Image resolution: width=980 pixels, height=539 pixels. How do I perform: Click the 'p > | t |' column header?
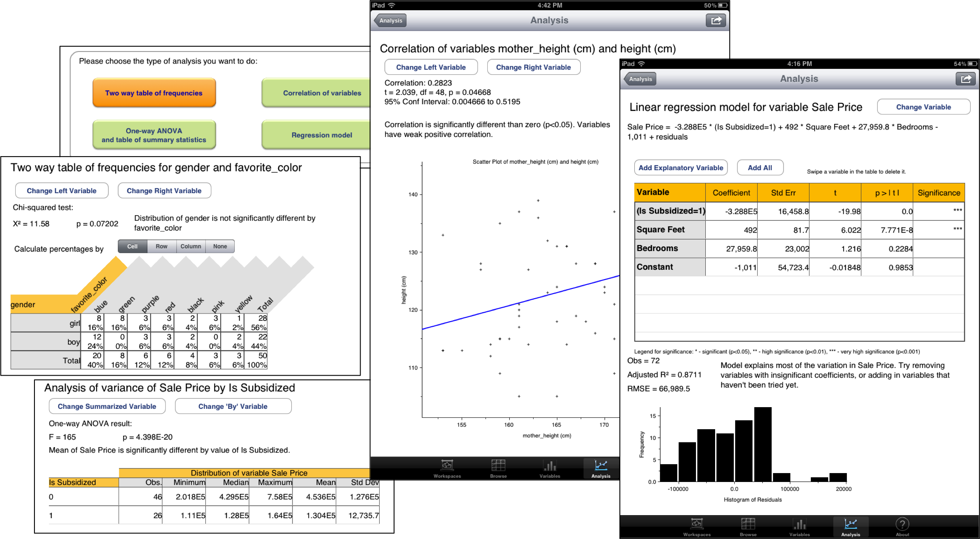(x=887, y=193)
